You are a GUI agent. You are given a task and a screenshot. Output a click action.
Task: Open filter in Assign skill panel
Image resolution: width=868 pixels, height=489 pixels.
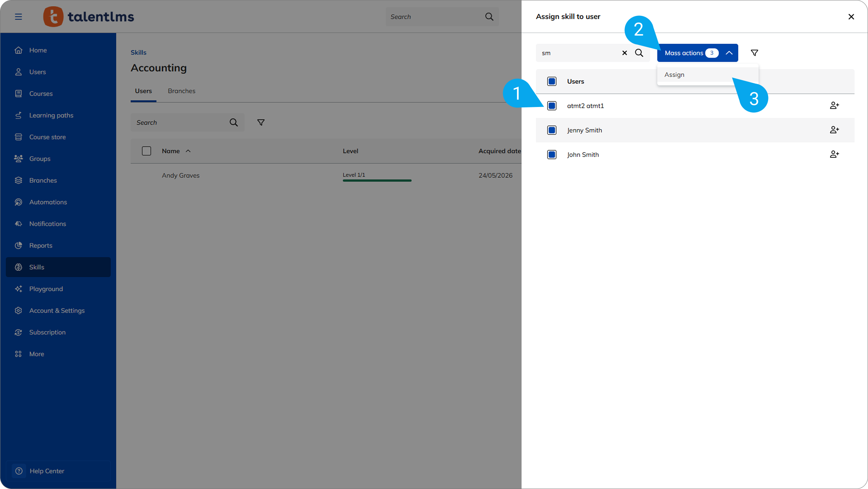pos(754,53)
